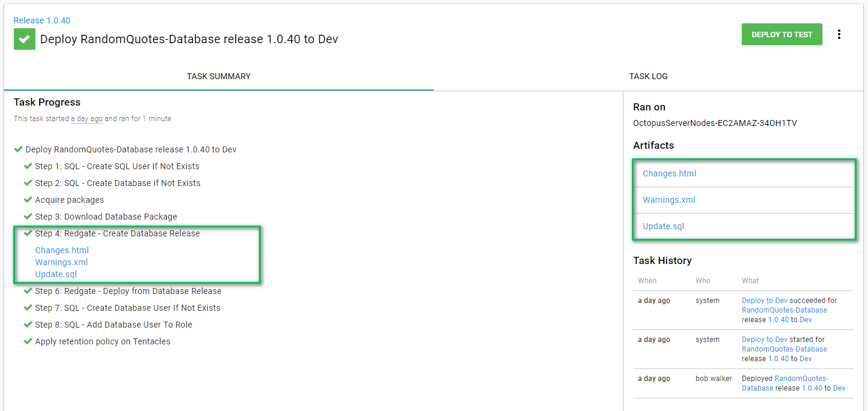
Task: Open 'Deploy to Dev' link in started history entry
Action: point(765,340)
